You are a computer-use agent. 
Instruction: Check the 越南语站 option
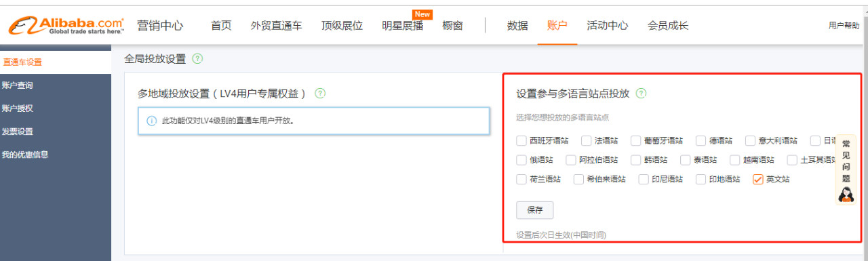[x=734, y=160]
